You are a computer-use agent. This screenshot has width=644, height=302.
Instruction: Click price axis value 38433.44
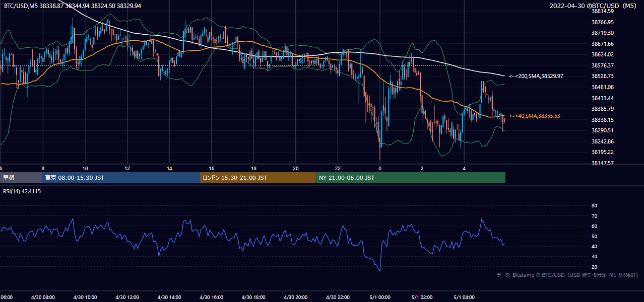(602, 98)
